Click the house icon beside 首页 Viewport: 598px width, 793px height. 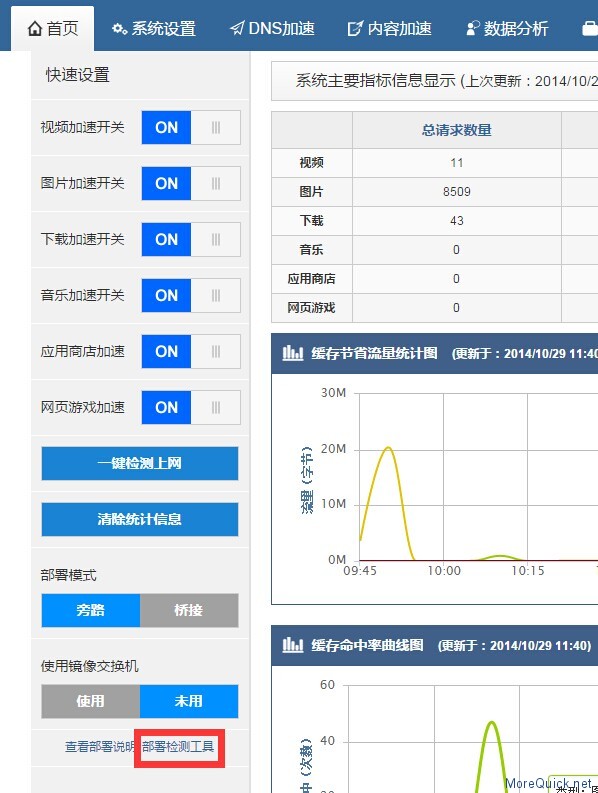[35, 28]
